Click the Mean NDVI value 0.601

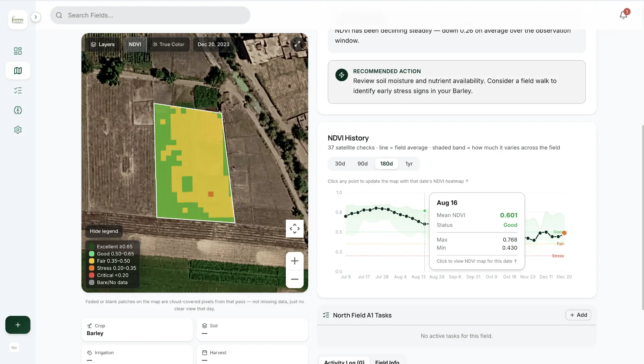pos(508,215)
